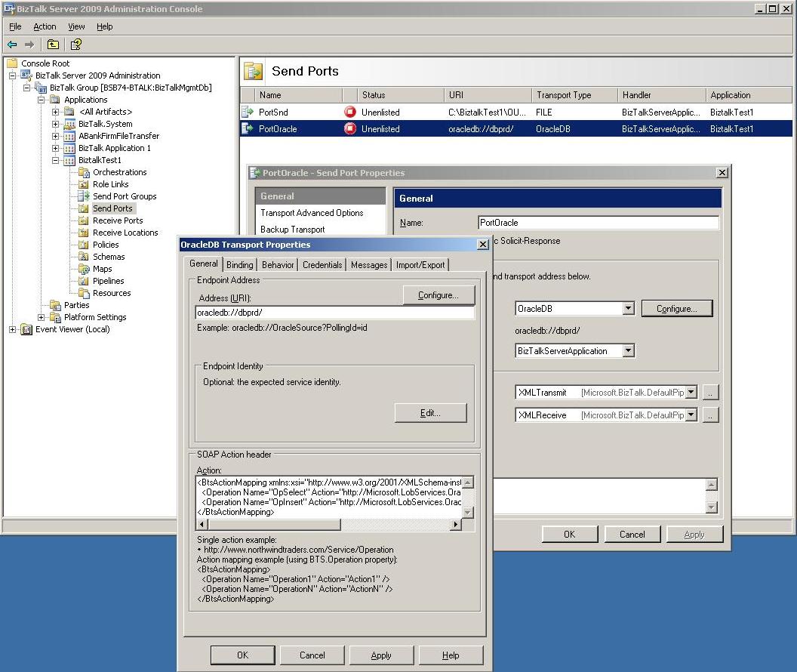The height and width of the screenshot is (672, 797).
Task: Collapse the BiztalkTest1 application node
Action: tap(55, 160)
